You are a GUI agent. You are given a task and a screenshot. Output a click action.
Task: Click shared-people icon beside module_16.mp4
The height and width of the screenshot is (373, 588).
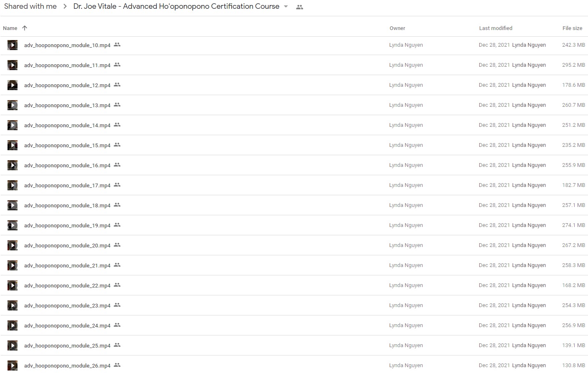coord(117,165)
